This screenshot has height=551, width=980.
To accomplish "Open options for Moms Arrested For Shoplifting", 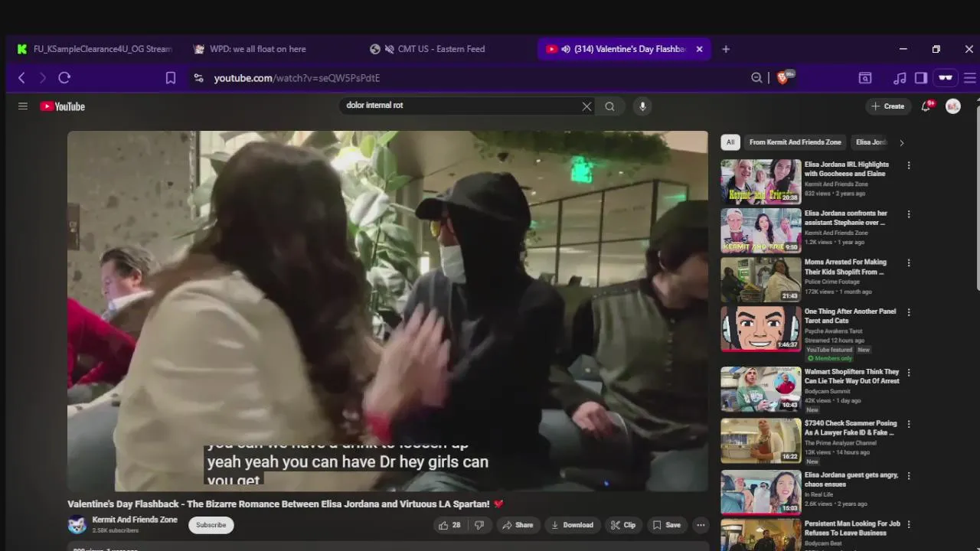I will point(909,263).
